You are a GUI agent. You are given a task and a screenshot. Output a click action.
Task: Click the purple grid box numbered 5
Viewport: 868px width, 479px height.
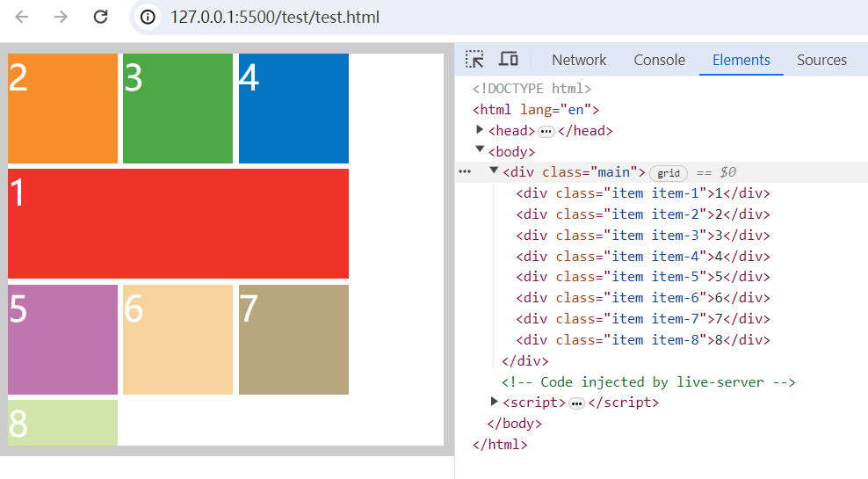click(x=62, y=339)
